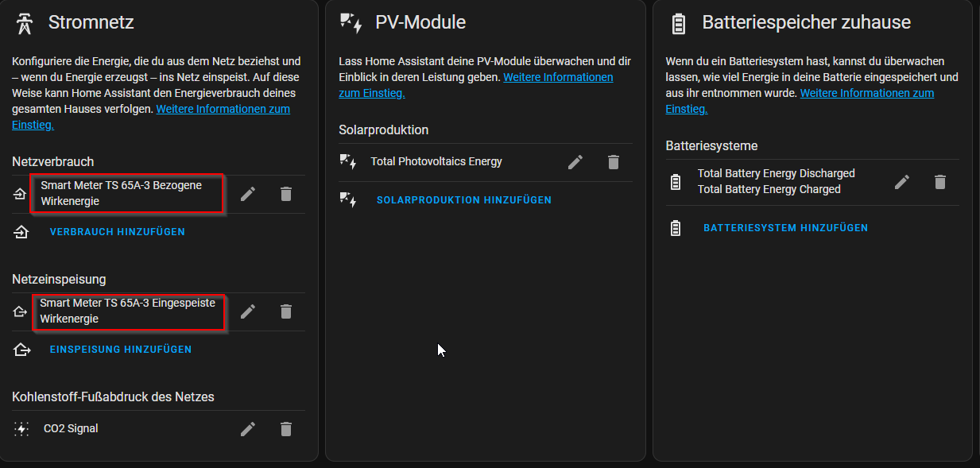Click BATTERIESYSTEM HINZUFÜGEN button
980x468 pixels.
tap(785, 228)
